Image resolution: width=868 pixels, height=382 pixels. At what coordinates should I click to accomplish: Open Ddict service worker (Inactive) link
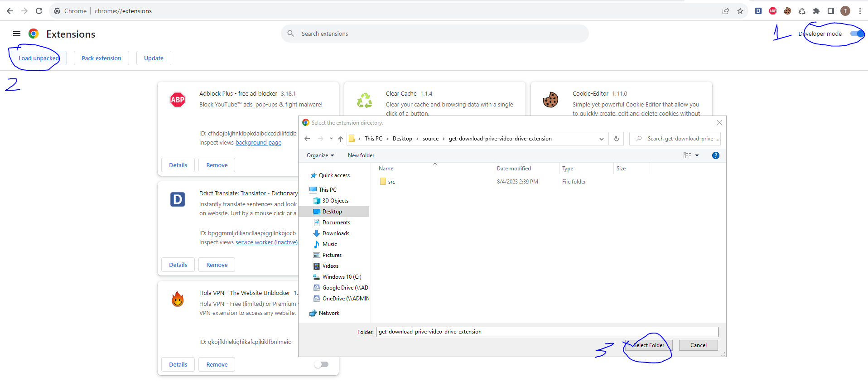(x=266, y=242)
